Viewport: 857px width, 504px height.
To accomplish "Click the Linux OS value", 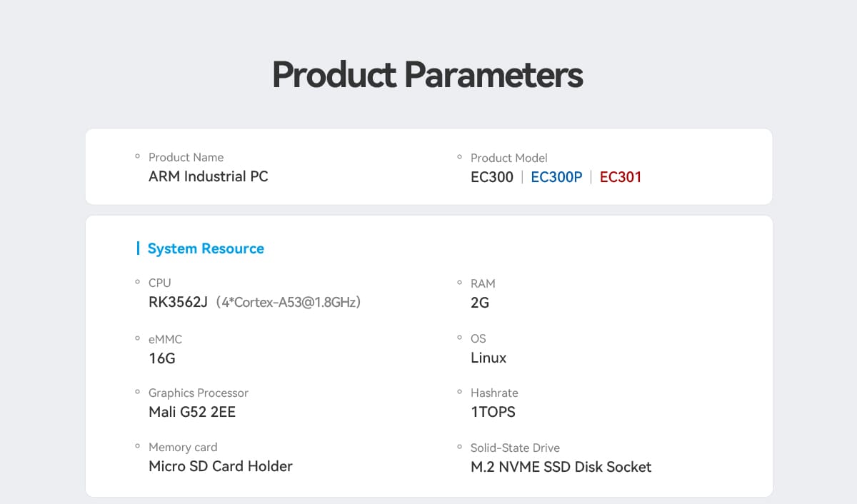I will pyautogui.click(x=488, y=358).
